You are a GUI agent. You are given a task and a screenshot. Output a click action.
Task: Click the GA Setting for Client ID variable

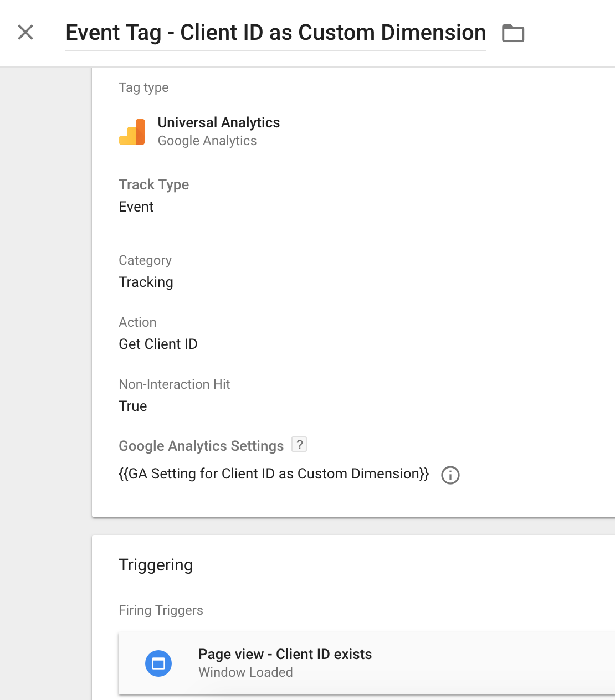coord(274,474)
